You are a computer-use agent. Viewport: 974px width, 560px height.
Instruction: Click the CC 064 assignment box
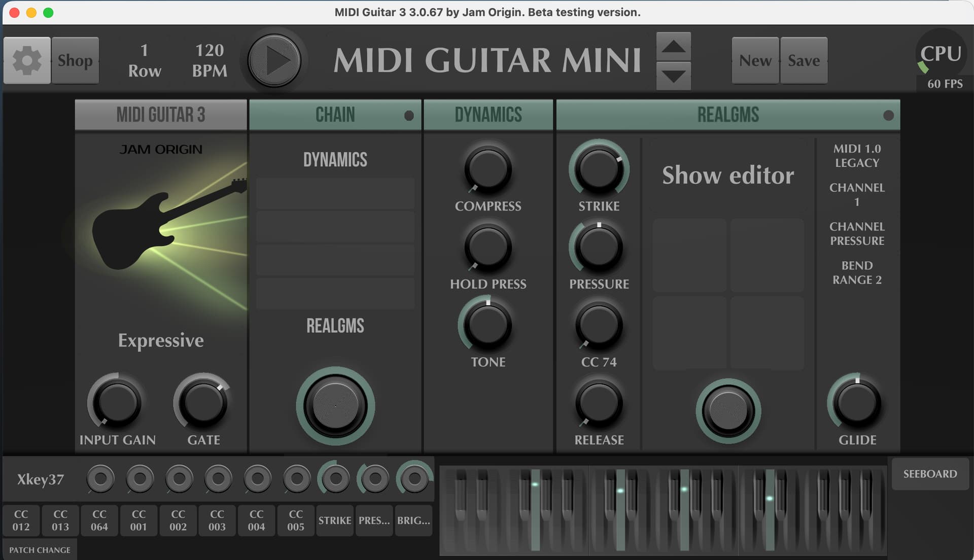[x=99, y=520]
